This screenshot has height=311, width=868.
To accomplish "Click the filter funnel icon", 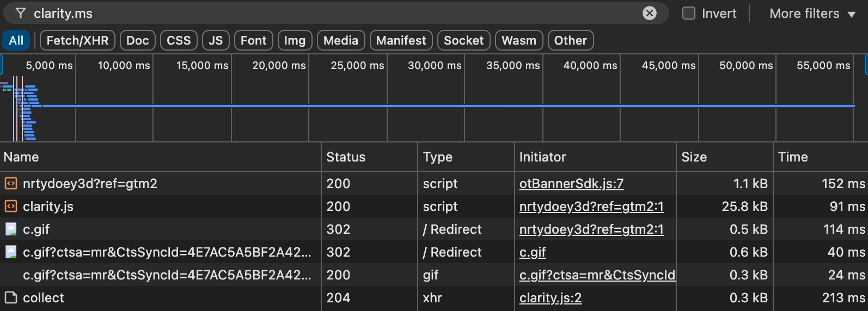I will tap(21, 14).
